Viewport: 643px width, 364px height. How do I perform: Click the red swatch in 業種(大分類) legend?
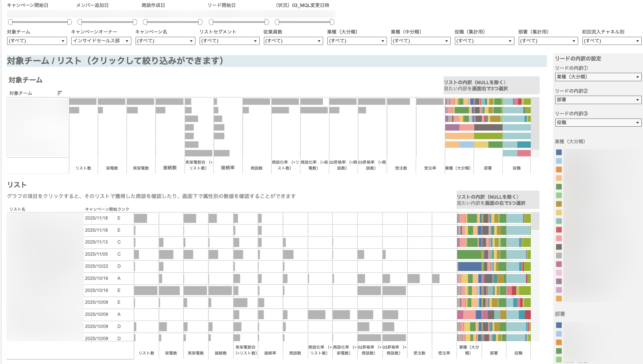tap(559, 230)
